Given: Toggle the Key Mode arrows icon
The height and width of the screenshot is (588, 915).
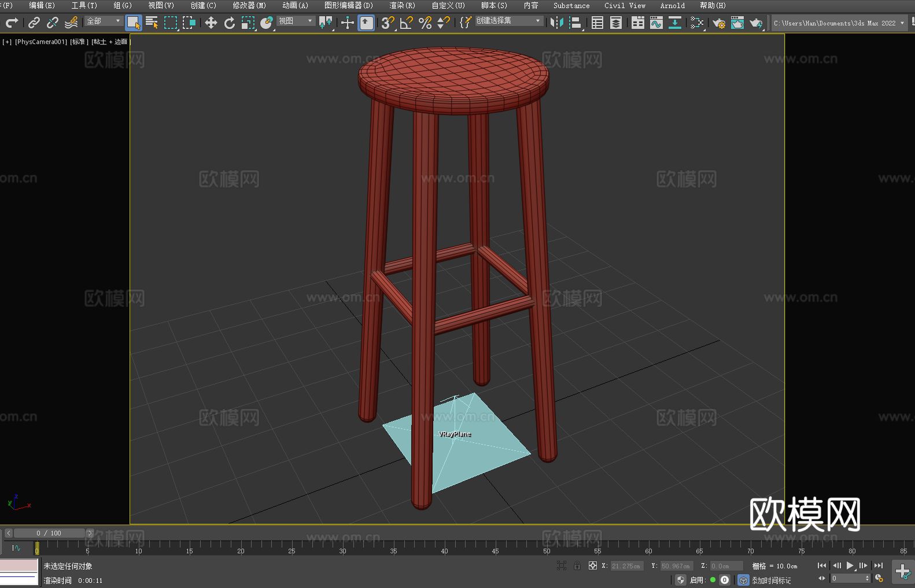Looking at the screenshot, I should click(x=821, y=578).
